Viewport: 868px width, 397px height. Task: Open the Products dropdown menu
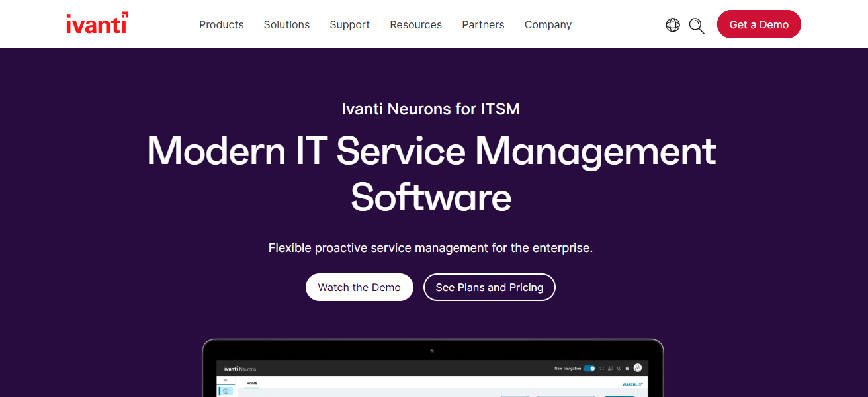tap(221, 24)
